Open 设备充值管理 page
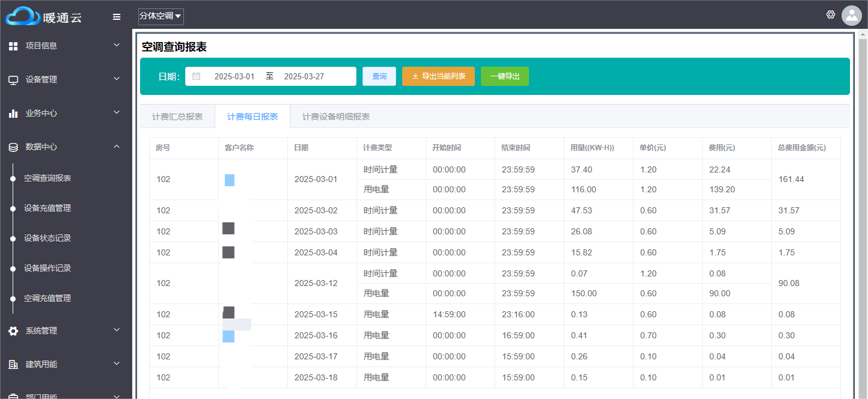The width and height of the screenshot is (868, 399). tap(47, 208)
